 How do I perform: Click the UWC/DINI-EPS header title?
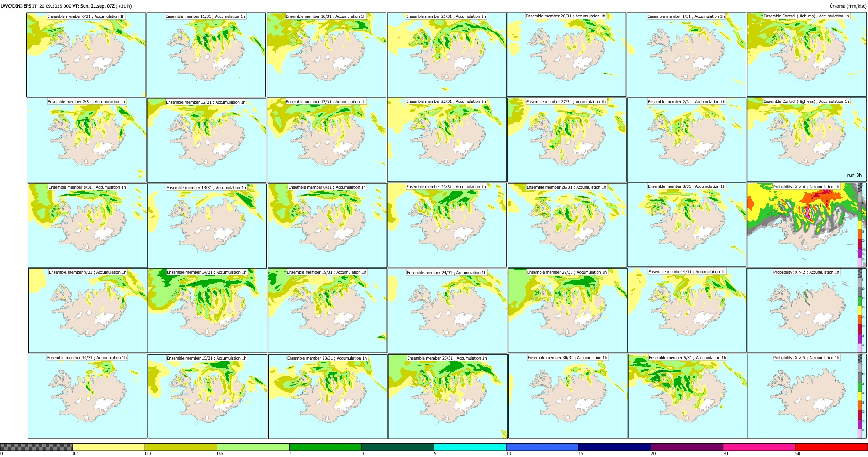coord(16,6)
